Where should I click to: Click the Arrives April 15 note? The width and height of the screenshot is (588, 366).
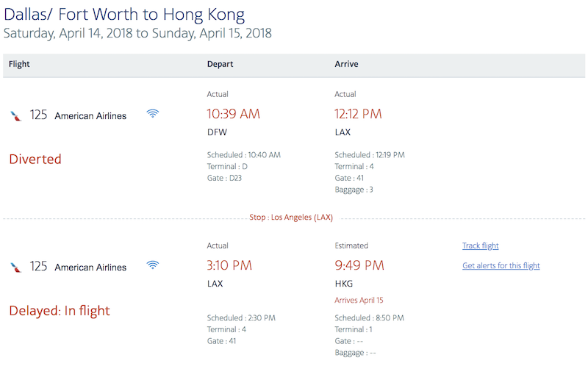[x=359, y=301]
